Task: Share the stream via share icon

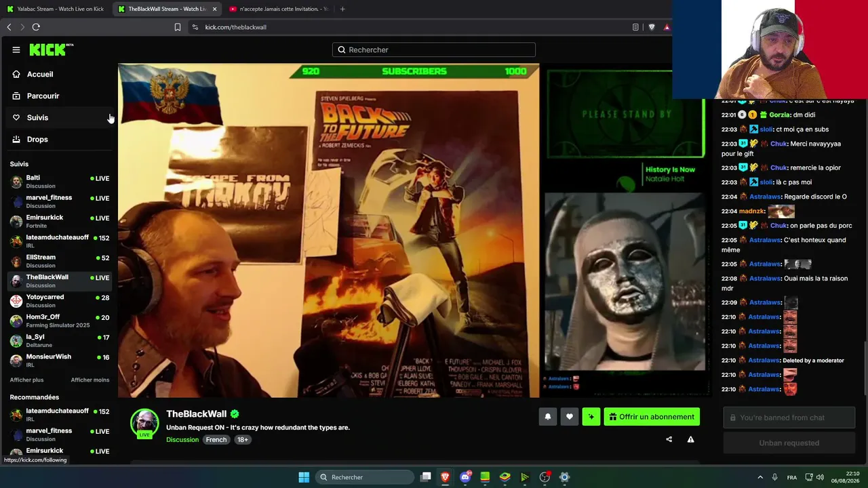Action: (x=669, y=439)
